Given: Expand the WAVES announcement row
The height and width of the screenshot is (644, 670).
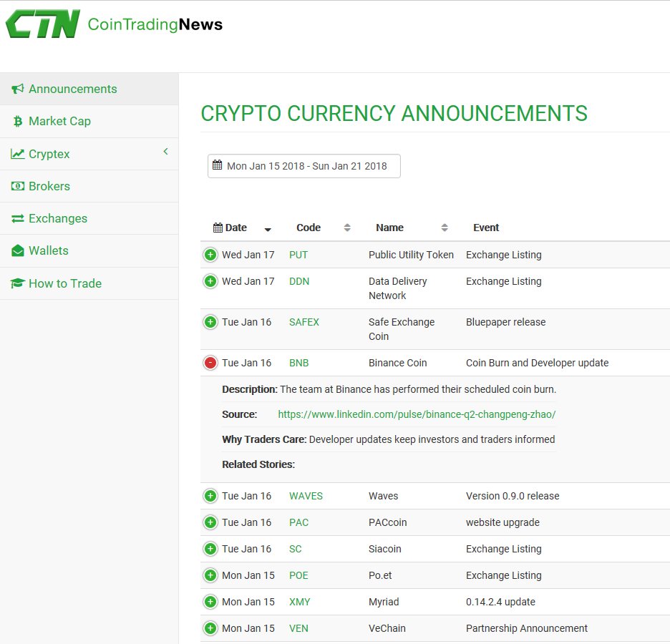Looking at the screenshot, I should click(x=210, y=496).
